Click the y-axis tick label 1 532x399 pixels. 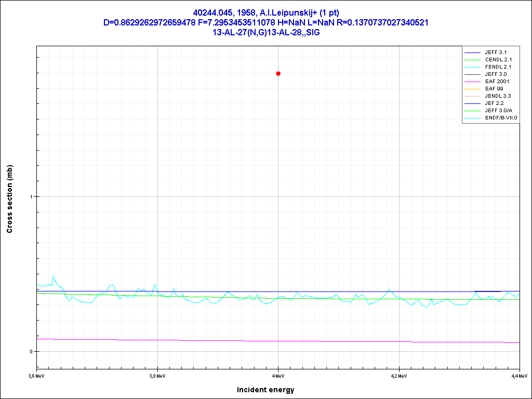coord(31,197)
